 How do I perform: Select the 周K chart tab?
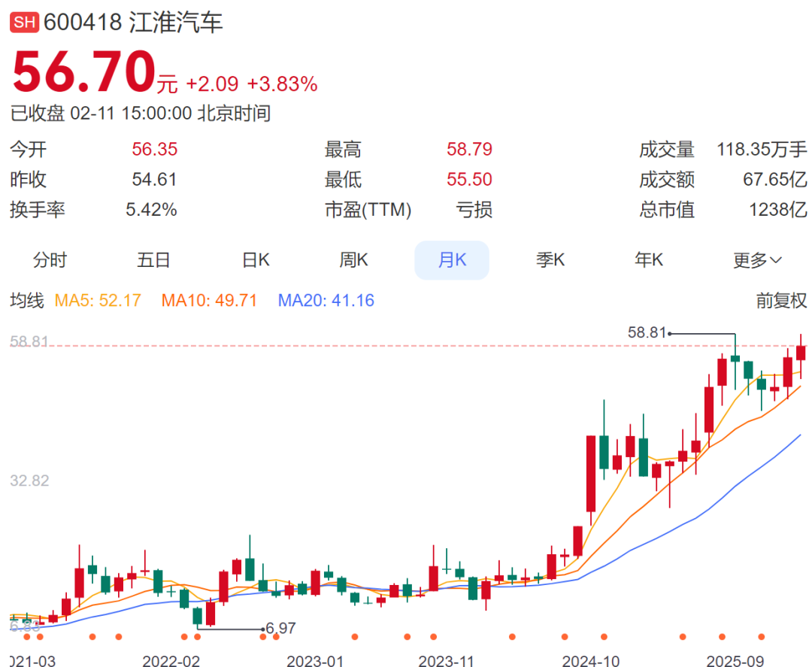point(353,260)
